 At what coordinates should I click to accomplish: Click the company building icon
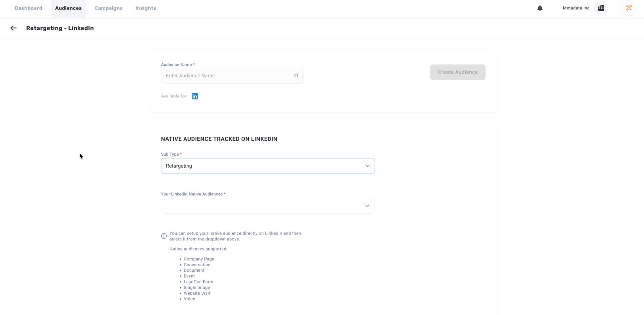pos(601,8)
